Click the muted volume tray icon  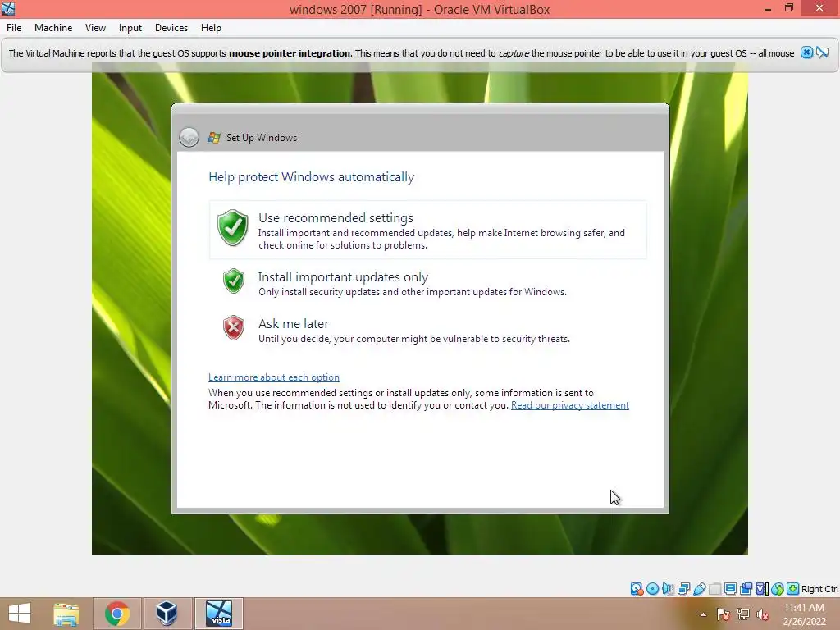pos(763,614)
